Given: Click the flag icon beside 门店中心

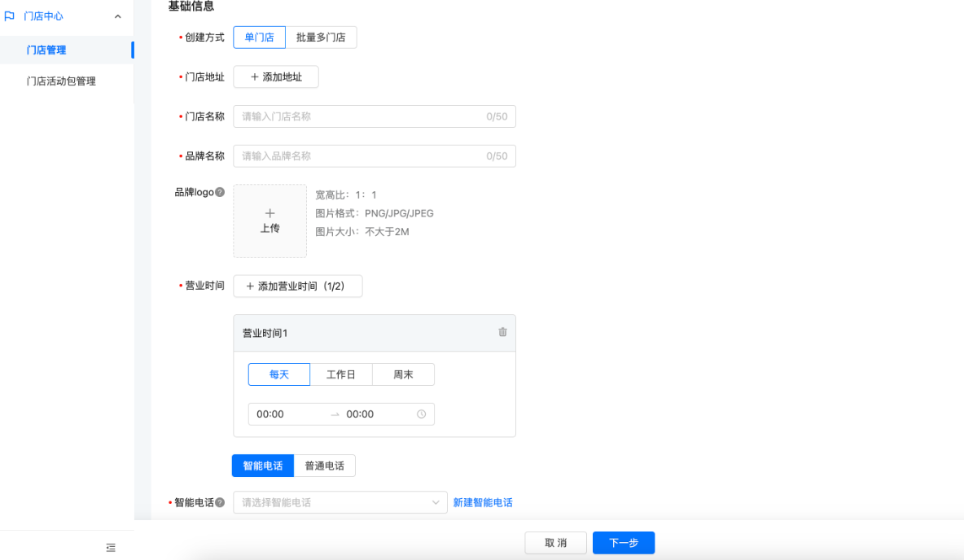Looking at the screenshot, I should pos(10,15).
